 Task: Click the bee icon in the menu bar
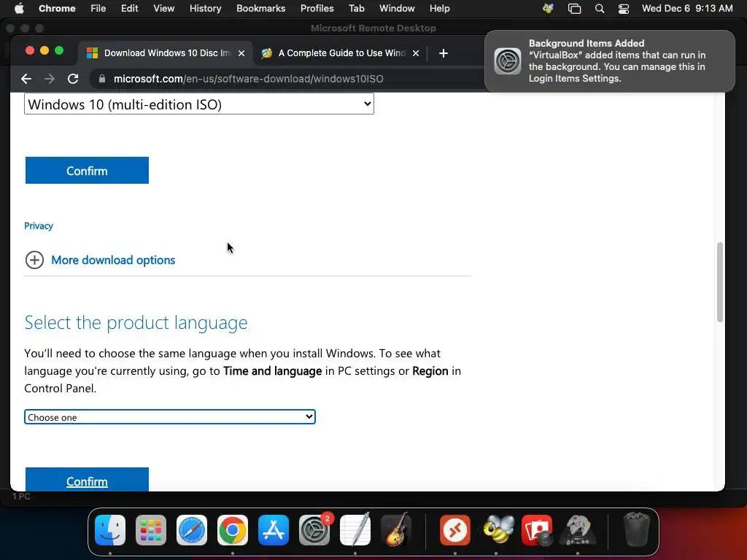click(549, 9)
